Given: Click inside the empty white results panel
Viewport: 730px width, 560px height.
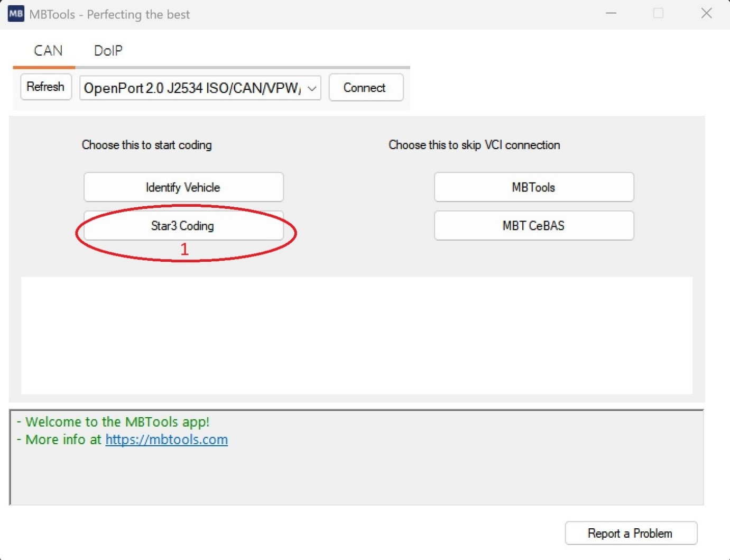Looking at the screenshot, I should coord(357,335).
